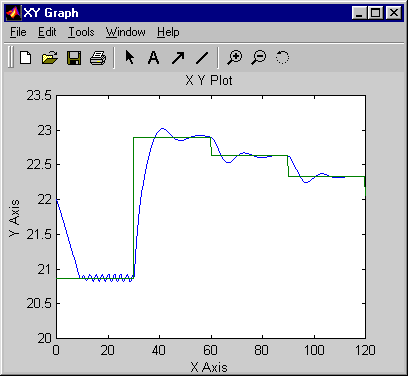The height and width of the screenshot is (376, 408).
Task: Activate the Rotate 3D tool
Action: click(282, 57)
